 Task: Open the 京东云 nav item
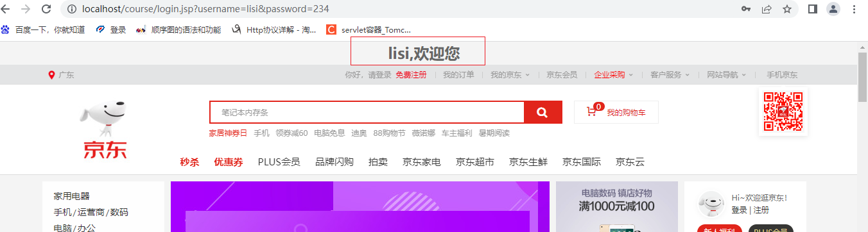click(630, 162)
